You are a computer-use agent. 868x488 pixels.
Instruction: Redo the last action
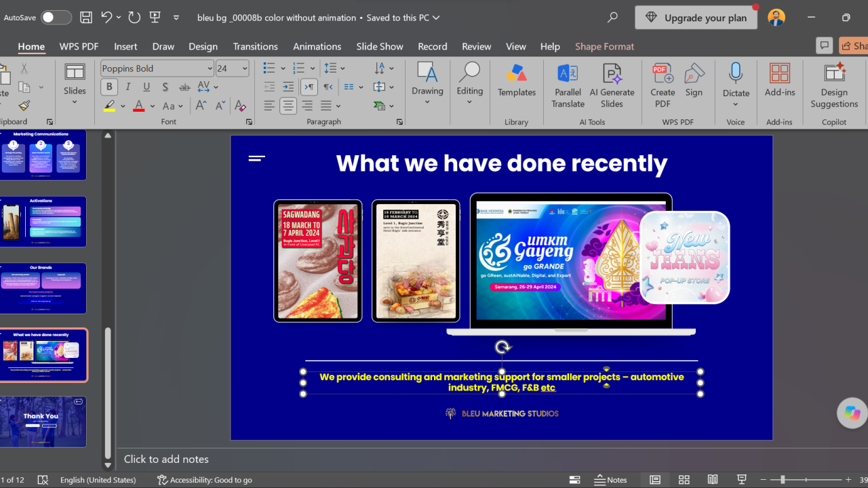click(x=134, y=18)
